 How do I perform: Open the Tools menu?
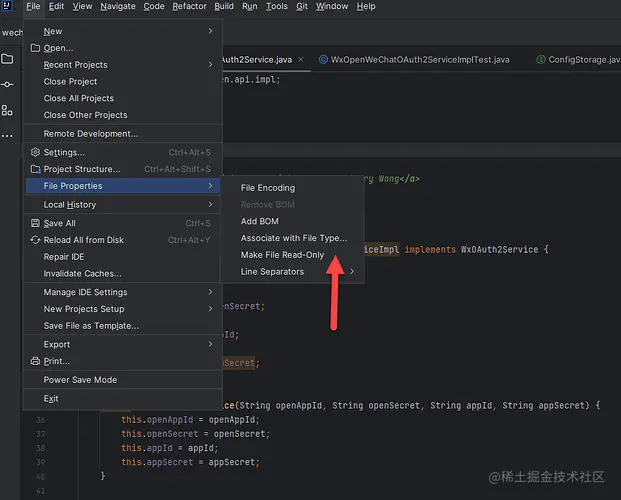276,6
